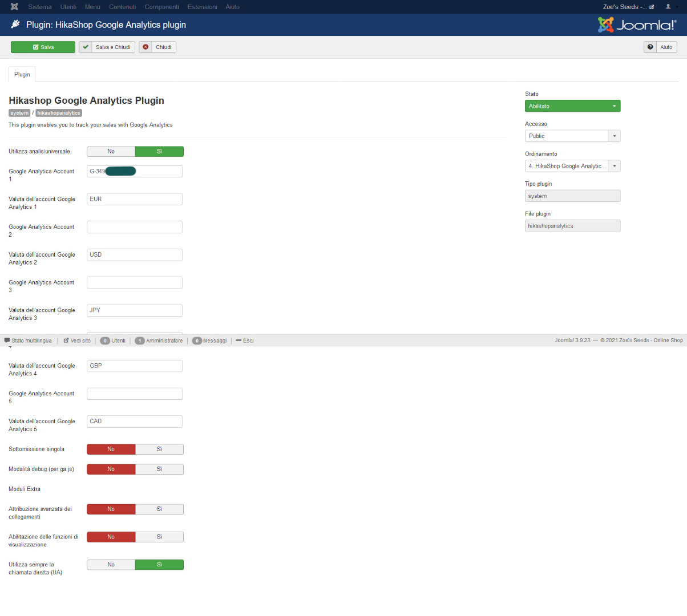Open the Estensioni menu
Image resolution: width=687 pixels, height=616 pixels.
tap(202, 7)
